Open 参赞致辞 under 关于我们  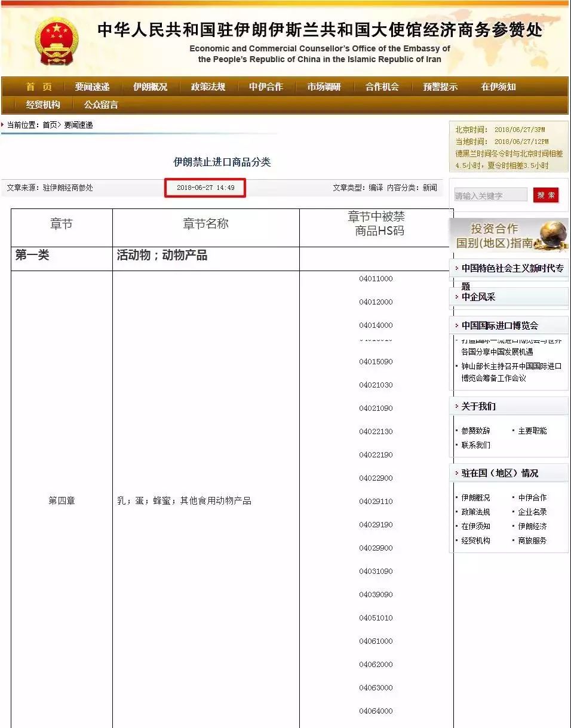point(475,431)
